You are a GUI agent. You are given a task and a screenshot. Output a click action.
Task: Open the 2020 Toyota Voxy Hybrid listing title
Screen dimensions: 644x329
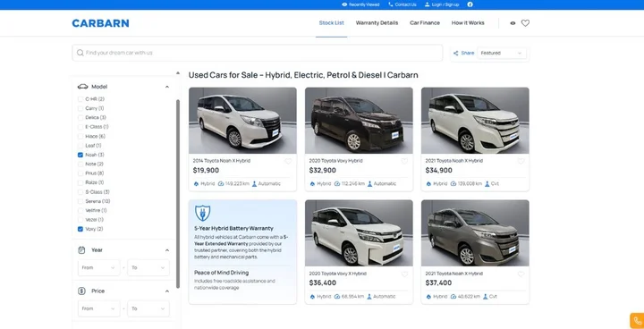pyautogui.click(x=335, y=161)
